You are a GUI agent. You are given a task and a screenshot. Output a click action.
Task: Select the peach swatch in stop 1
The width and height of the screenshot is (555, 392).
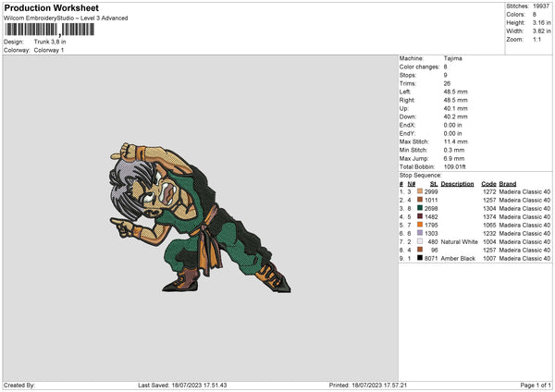pyautogui.click(x=421, y=192)
